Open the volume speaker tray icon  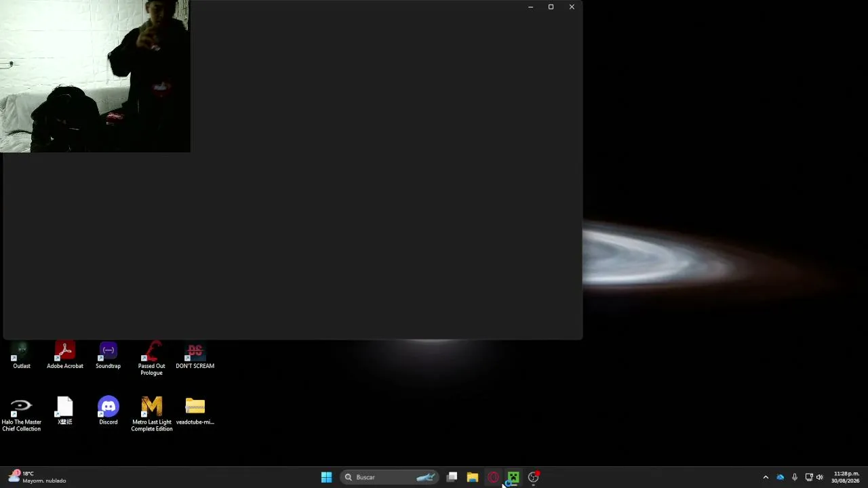click(820, 477)
